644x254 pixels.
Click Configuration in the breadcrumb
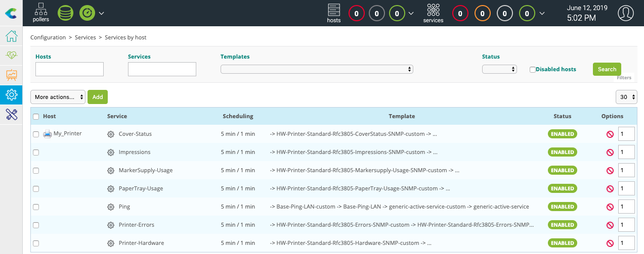pos(48,37)
